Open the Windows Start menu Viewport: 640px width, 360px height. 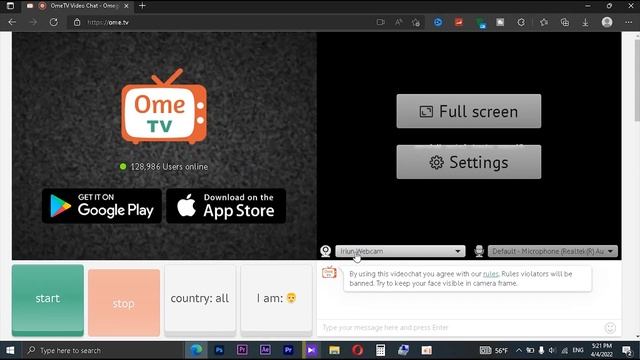point(10,350)
